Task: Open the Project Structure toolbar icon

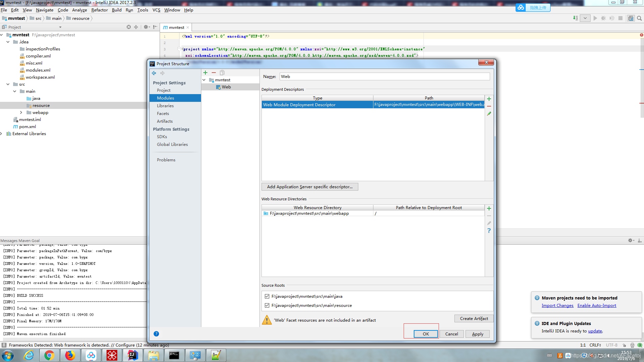Action: 631,18
